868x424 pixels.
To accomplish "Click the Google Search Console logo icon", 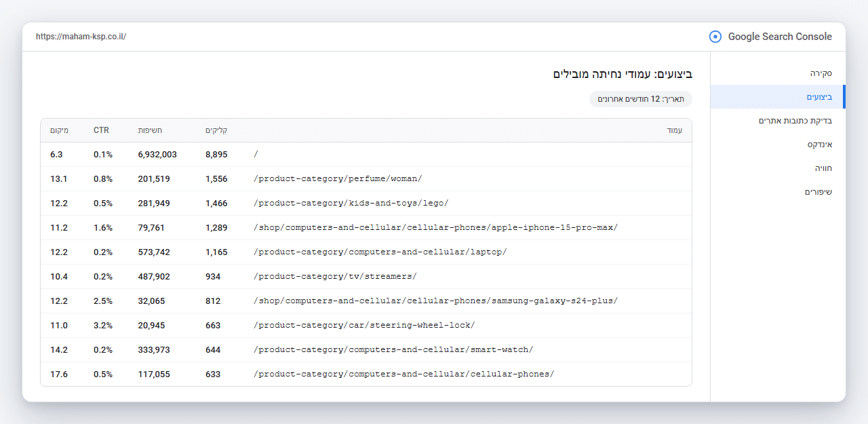I will coord(715,37).
